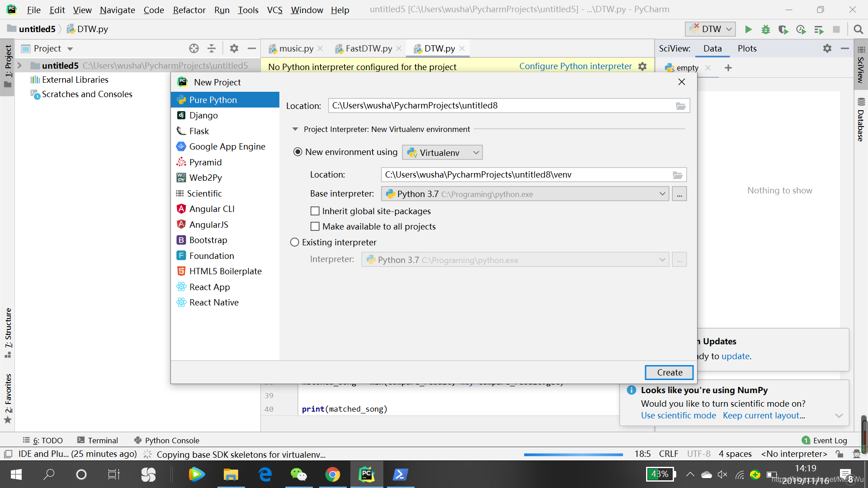Add a new SciView data tab
Screen dimensions: 868x488
click(x=728, y=68)
